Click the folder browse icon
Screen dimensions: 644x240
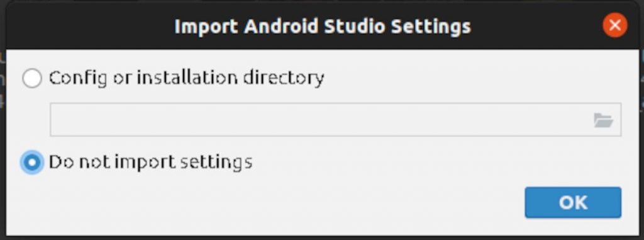[x=603, y=120]
